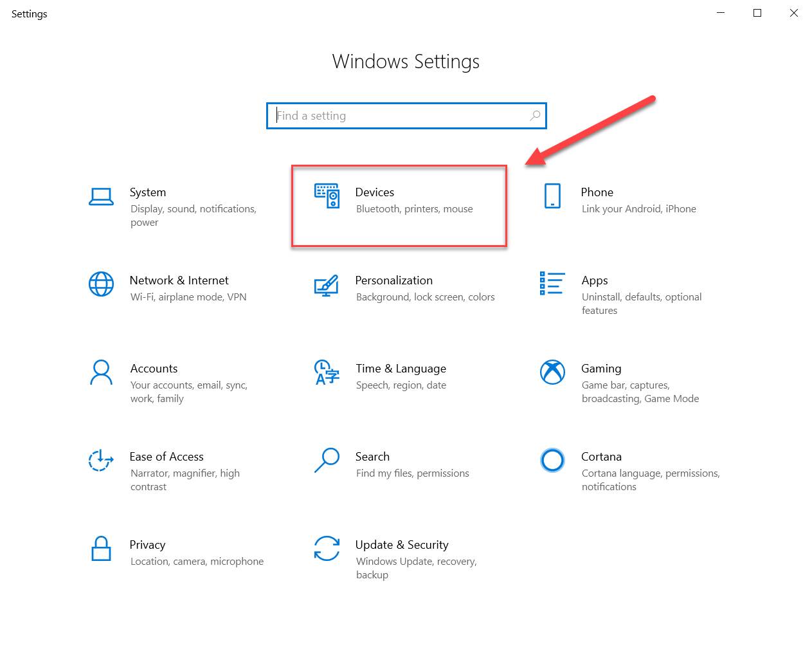
Task: Click 'Background, lock screen, colors' text
Action: (x=426, y=297)
